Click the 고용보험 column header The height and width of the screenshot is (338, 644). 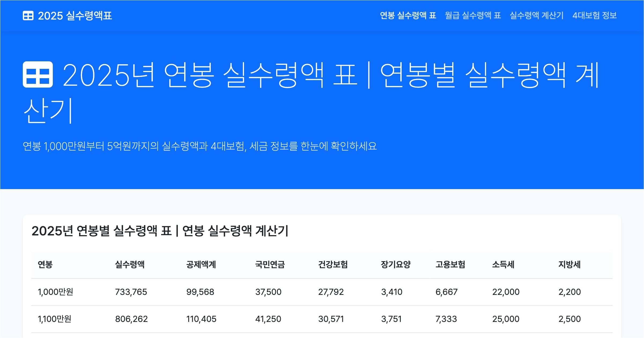click(x=450, y=265)
